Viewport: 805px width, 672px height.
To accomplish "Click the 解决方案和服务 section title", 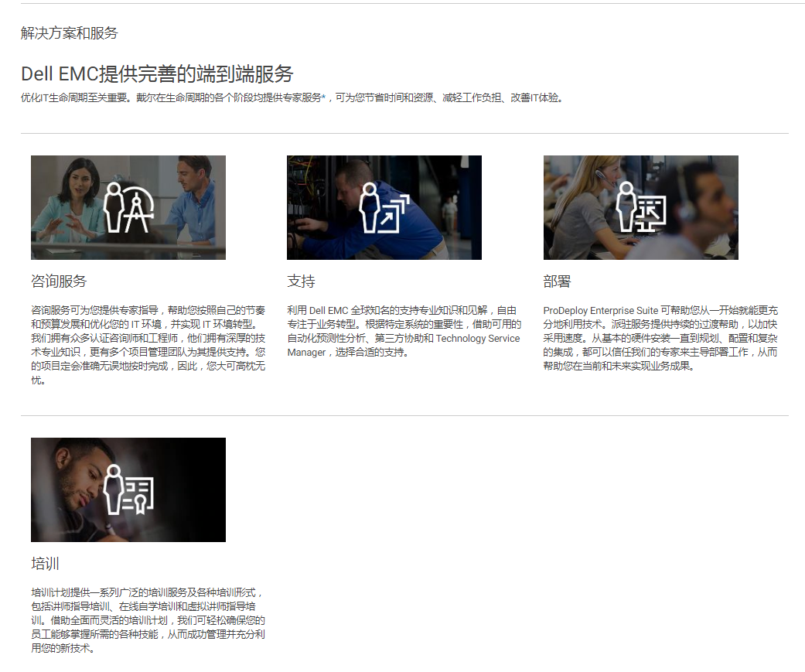I will [x=70, y=32].
